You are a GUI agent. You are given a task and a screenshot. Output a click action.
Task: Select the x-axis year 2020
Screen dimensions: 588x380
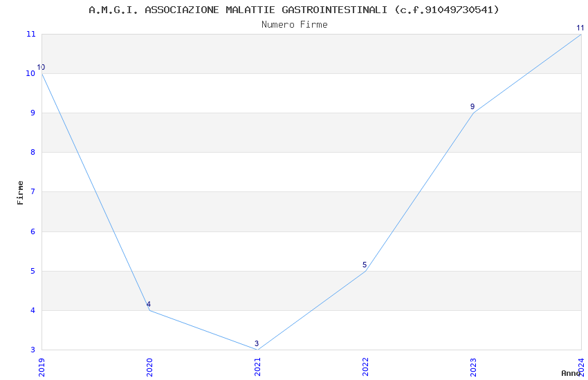coord(149,368)
